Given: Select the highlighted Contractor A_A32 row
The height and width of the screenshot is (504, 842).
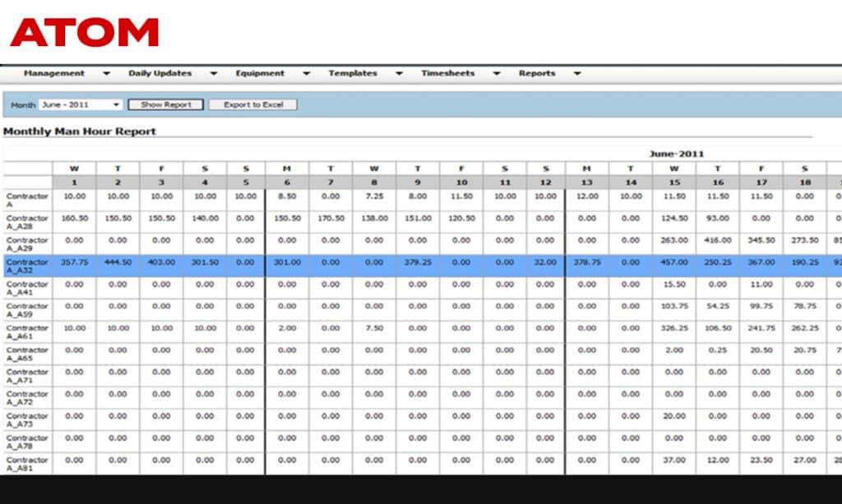Looking at the screenshot, I should (26, 266).
